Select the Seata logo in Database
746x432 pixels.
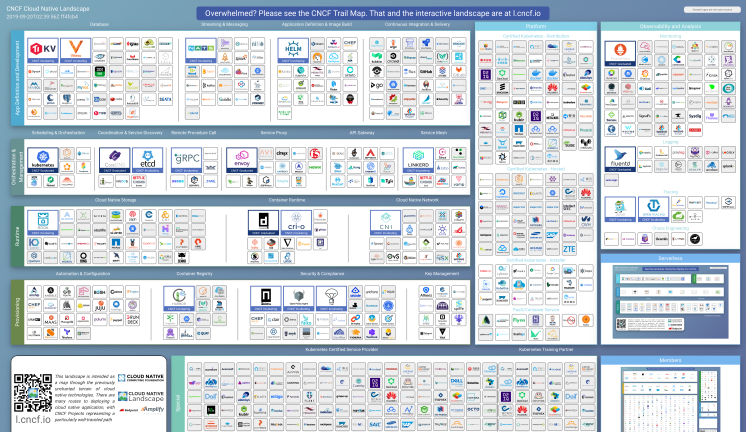[165, 99]
